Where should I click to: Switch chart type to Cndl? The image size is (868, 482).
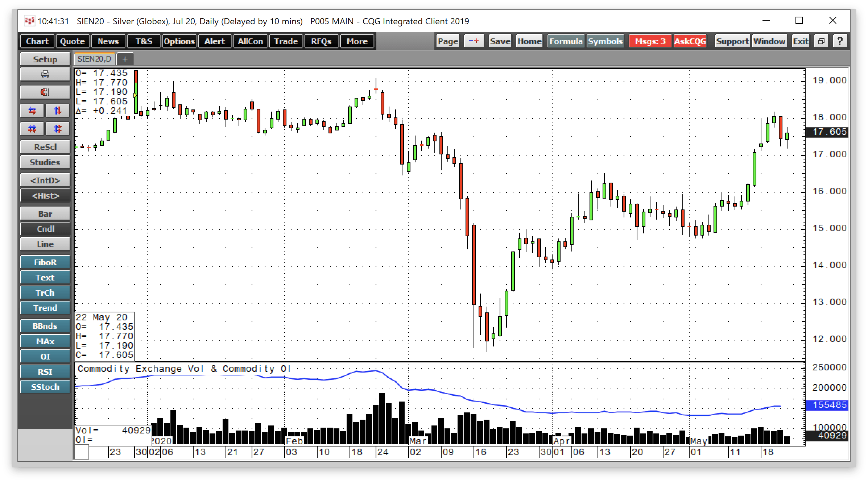pyautogui.click(x=45, y=229)
